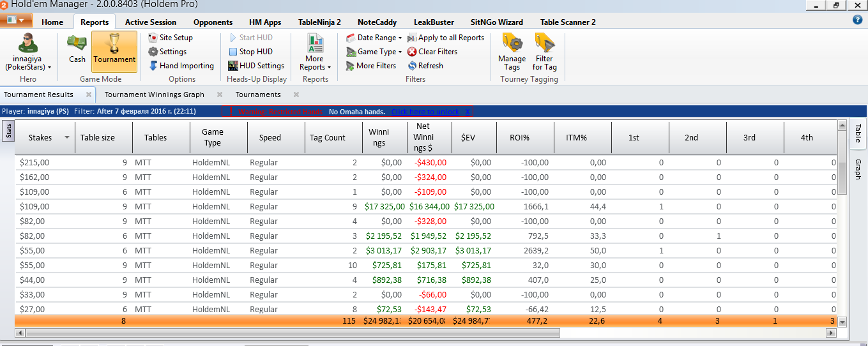Sort by the 1st place column

pyautogui.click(x=640, y=137)
